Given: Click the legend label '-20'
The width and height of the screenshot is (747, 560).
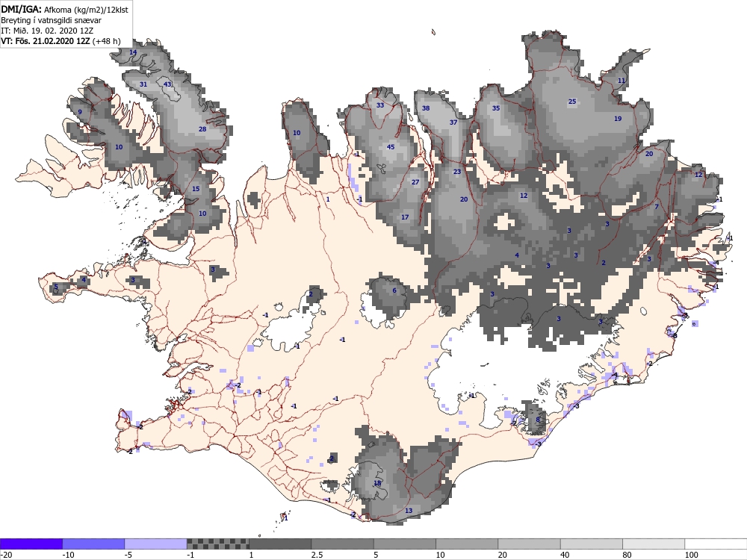Looking at the screenshot, I should pos(6,555).
